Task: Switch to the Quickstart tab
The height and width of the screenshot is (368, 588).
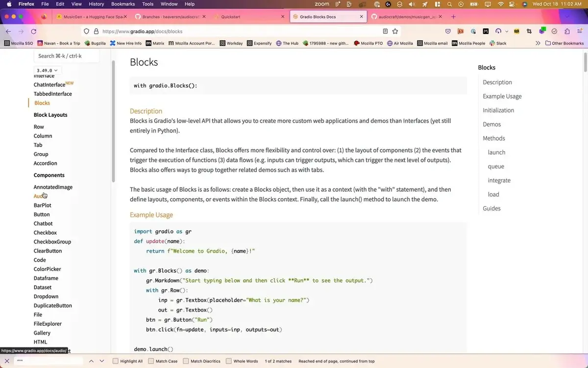Action: [249, 17]
